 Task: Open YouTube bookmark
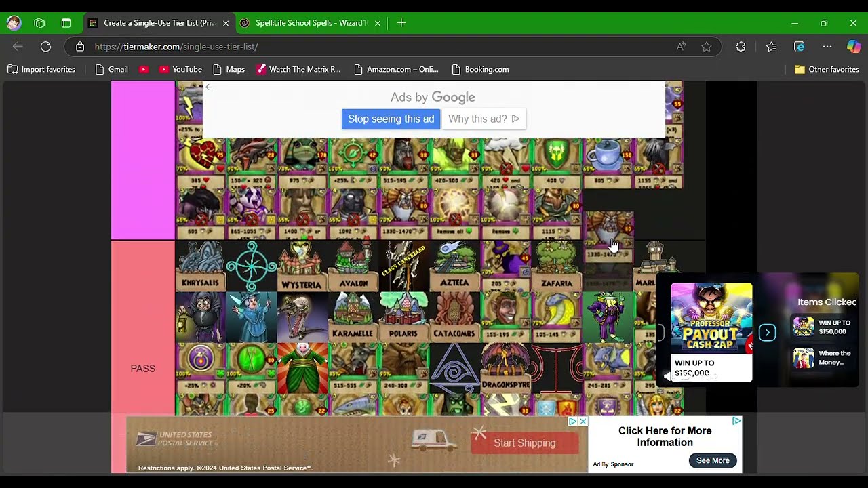click(180, 69)
